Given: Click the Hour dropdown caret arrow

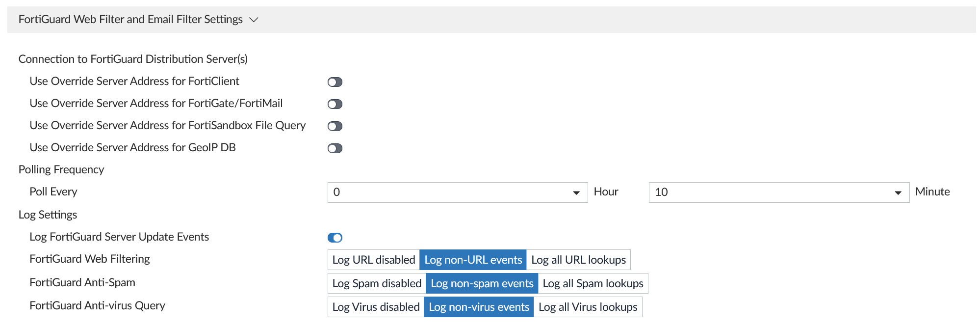Looking at the screenshot, I should 576,193.
